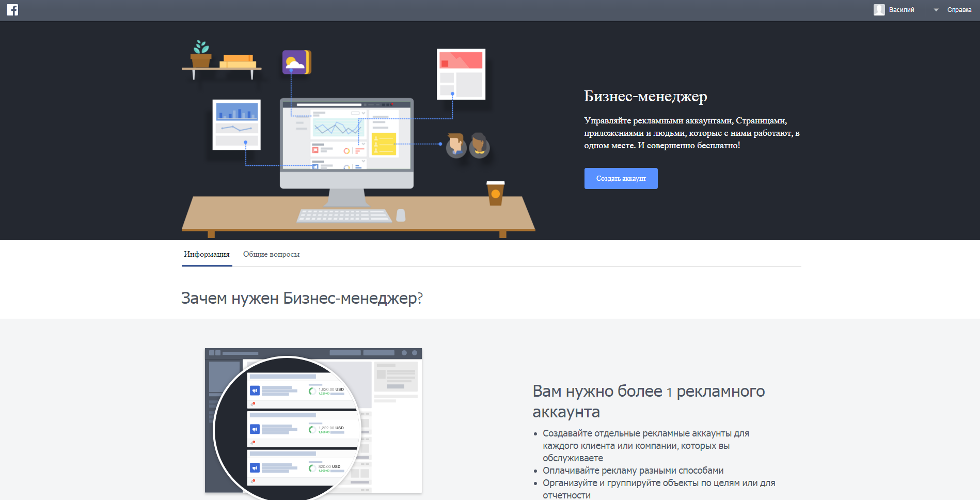
Task: Click the Бизнес-менеджер heading text
Action: (645, 97)
